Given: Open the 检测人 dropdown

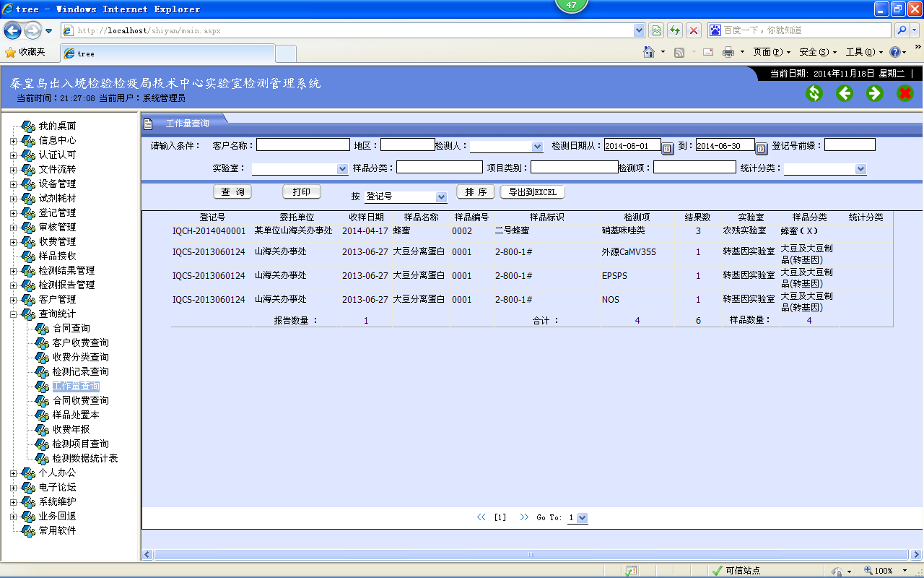Looking at the screenshot, I should pos(536,147).
